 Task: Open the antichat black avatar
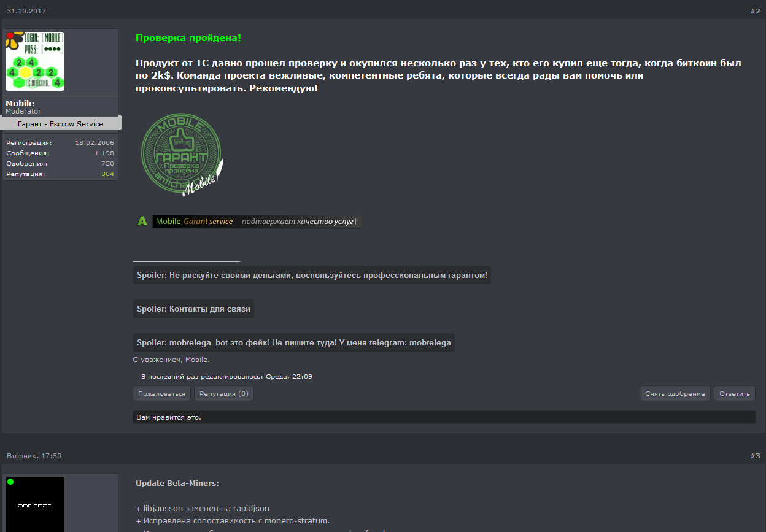click(x=35, y=504)
